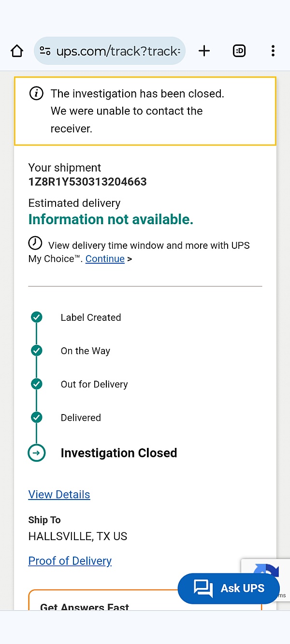The height and width of the screenshot is (644, 290).
Task: Tap the Delivered point on the progress timeline
Action: [80, 417]
